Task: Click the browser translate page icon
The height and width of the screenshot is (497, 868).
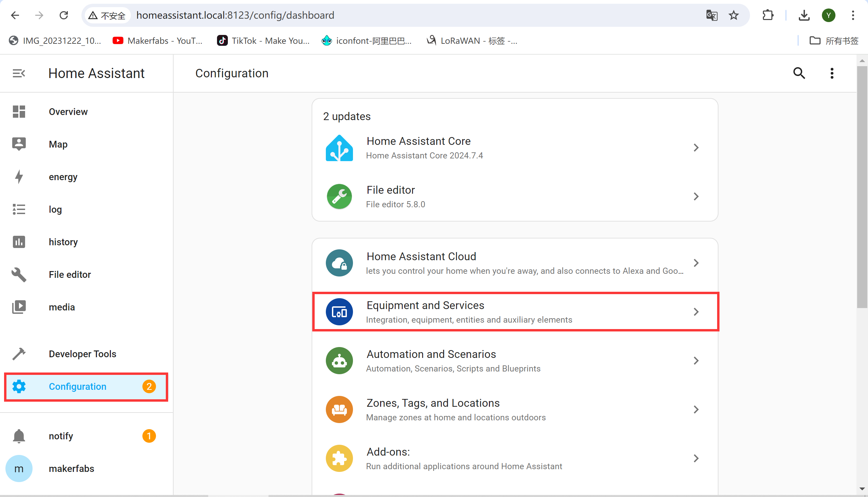Action: click(x=711, y=15)
